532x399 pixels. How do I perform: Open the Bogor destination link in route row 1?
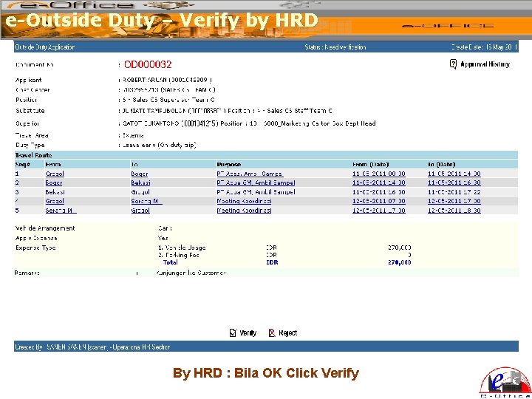pos(140,174)
